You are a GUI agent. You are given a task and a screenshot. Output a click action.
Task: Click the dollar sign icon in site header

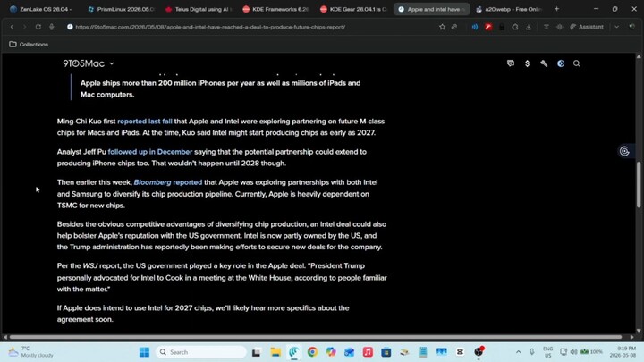[x=527, y=63]
